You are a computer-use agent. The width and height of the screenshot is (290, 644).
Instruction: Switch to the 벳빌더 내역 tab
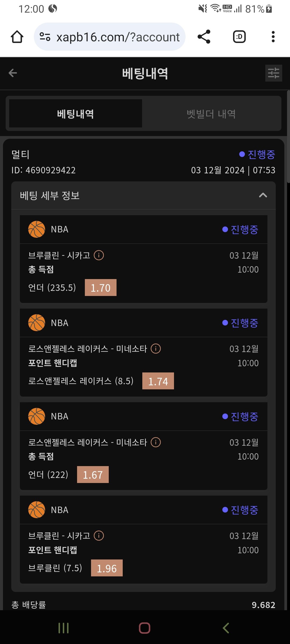pos(211,114)
